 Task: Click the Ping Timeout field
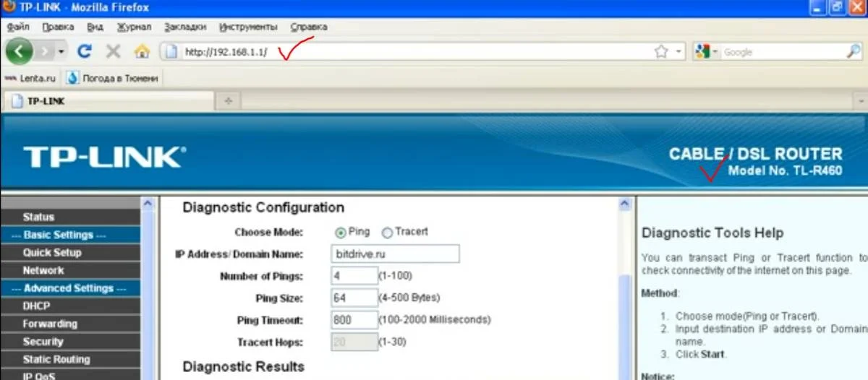tap(354, 320)
